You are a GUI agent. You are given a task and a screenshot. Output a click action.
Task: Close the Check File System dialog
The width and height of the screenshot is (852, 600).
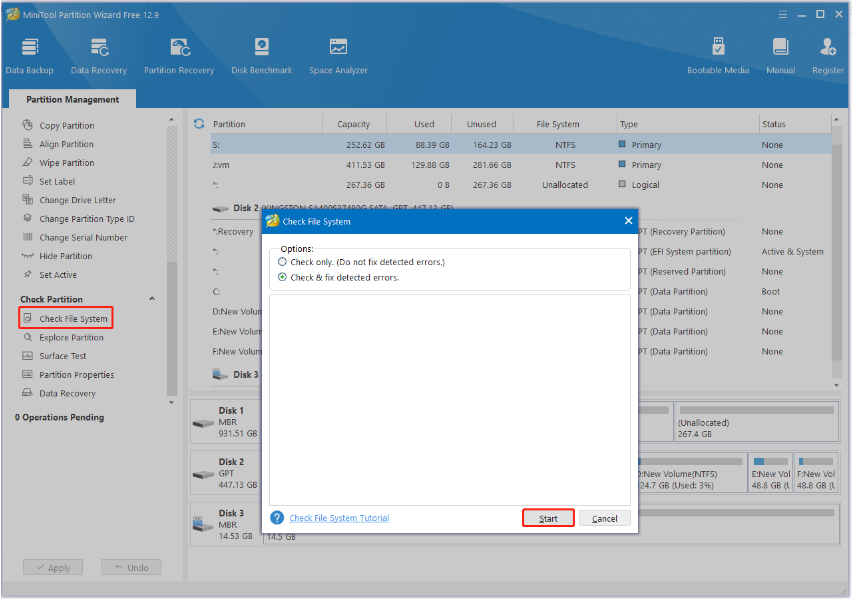[628, 221]
